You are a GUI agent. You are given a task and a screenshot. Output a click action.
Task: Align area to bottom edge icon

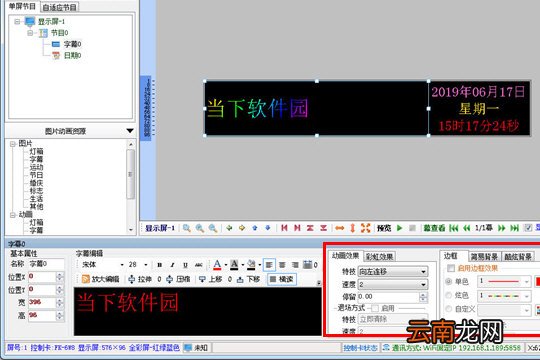[x=323, y=228]
